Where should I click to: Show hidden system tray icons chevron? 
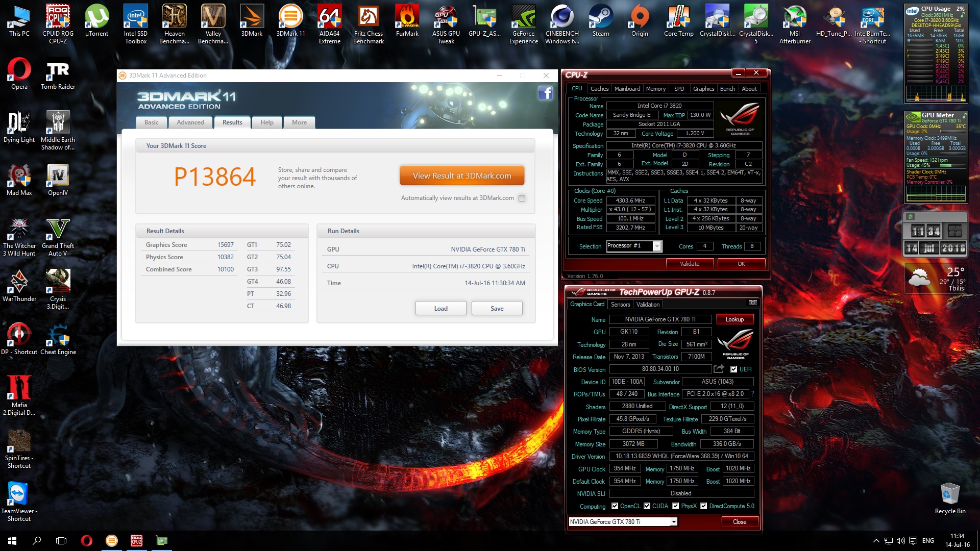876,541
